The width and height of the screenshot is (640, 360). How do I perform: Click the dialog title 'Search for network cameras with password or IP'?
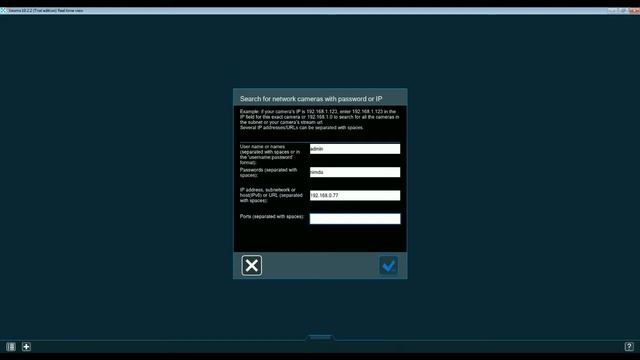[x=311, y=99]
